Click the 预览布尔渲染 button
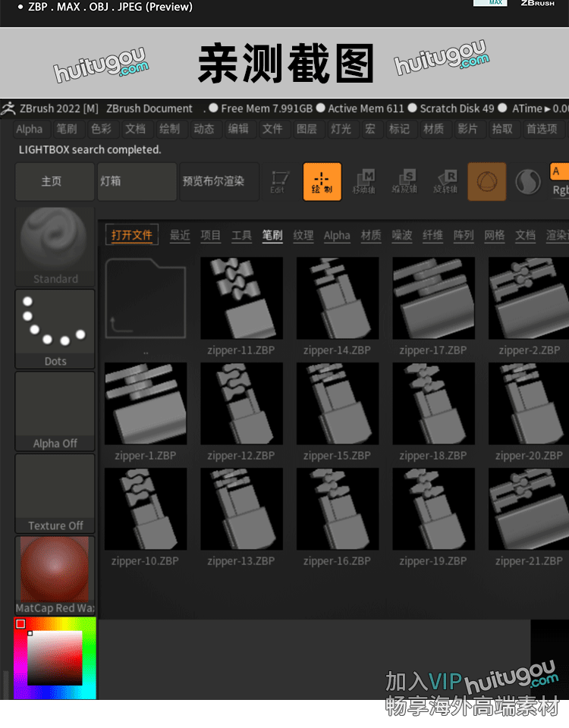569x728 pixels. pos(219,181)
